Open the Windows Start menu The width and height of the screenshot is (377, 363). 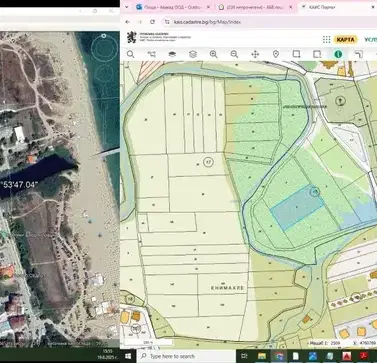128,356
